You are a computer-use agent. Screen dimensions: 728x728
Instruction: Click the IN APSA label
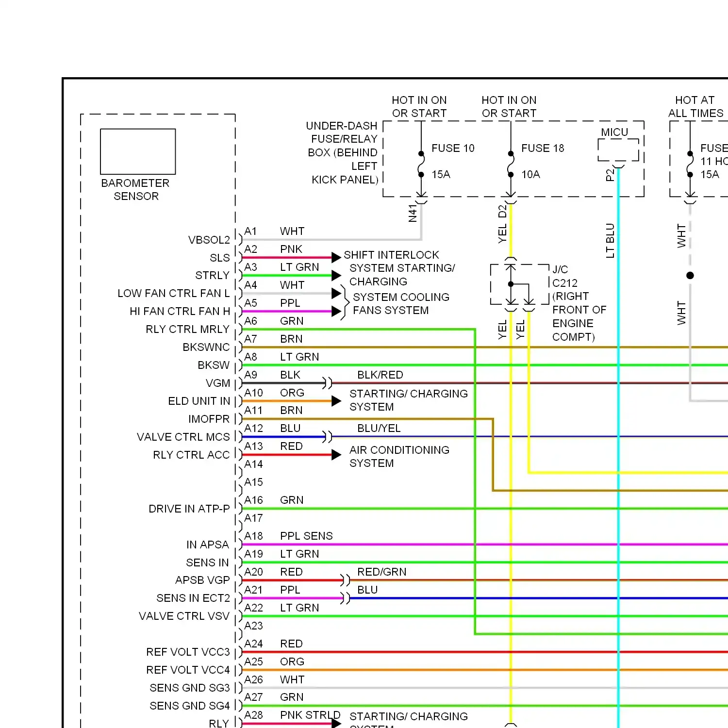pos(207,545)
